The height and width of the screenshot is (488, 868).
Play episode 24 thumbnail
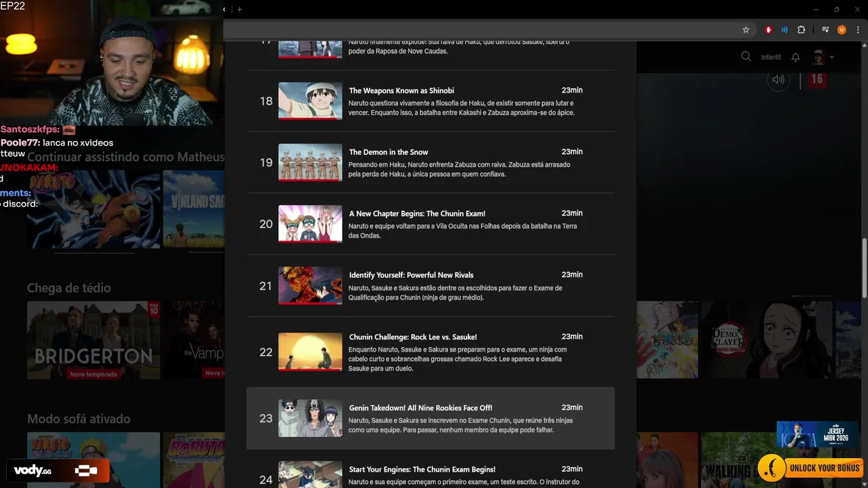310,474
